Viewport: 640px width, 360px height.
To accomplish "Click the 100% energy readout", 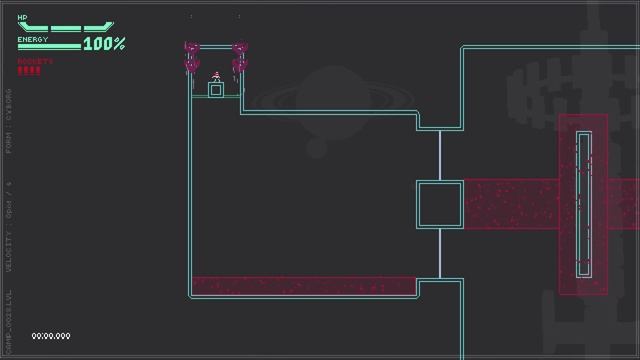I will click(x=104, y=44).
